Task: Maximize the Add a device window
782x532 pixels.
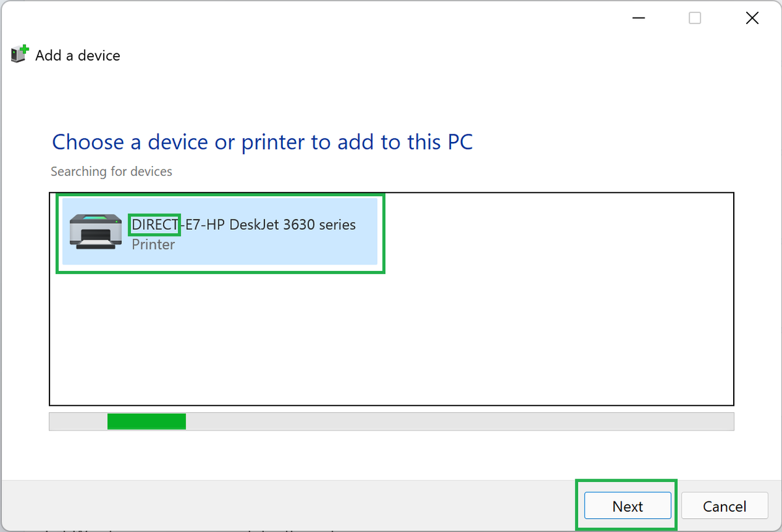Action: [694, 18]
